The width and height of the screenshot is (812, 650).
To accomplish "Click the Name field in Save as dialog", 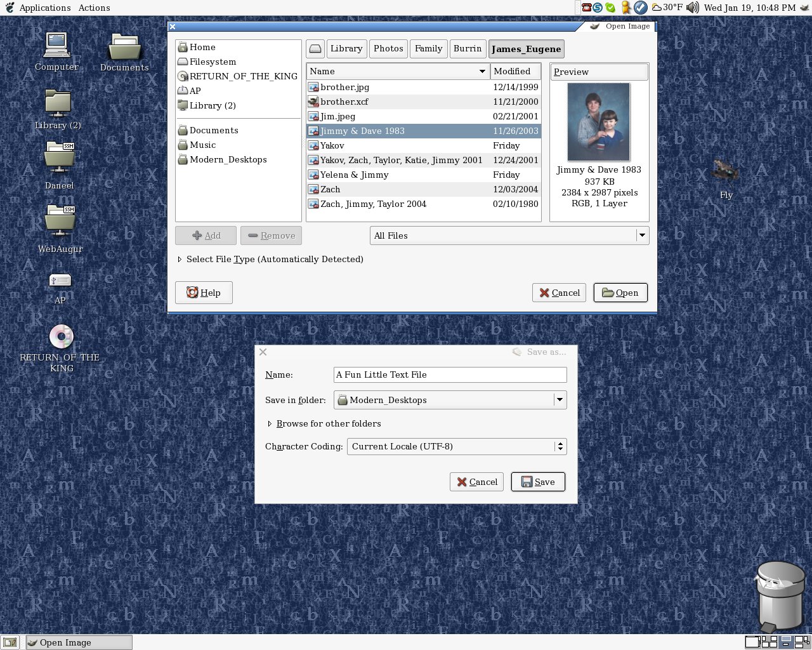I will [450, 375].
